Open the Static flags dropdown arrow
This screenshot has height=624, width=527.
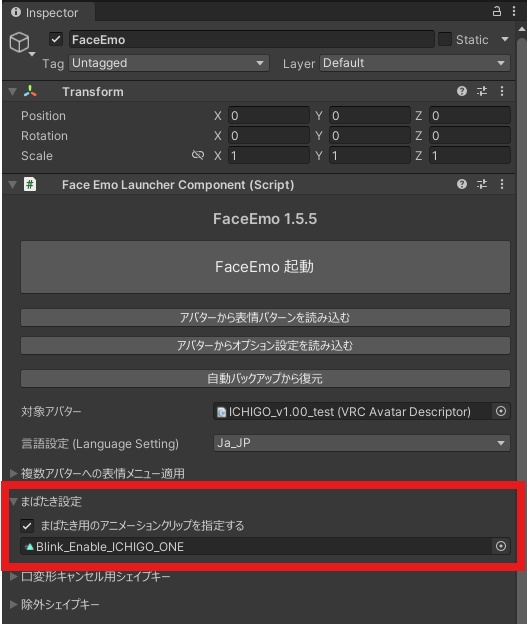pyautogui.click(x=505, y=39)
